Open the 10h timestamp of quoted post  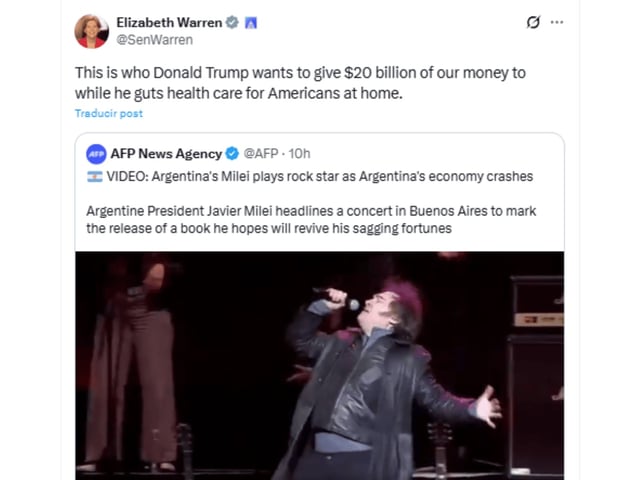(299, 153)
